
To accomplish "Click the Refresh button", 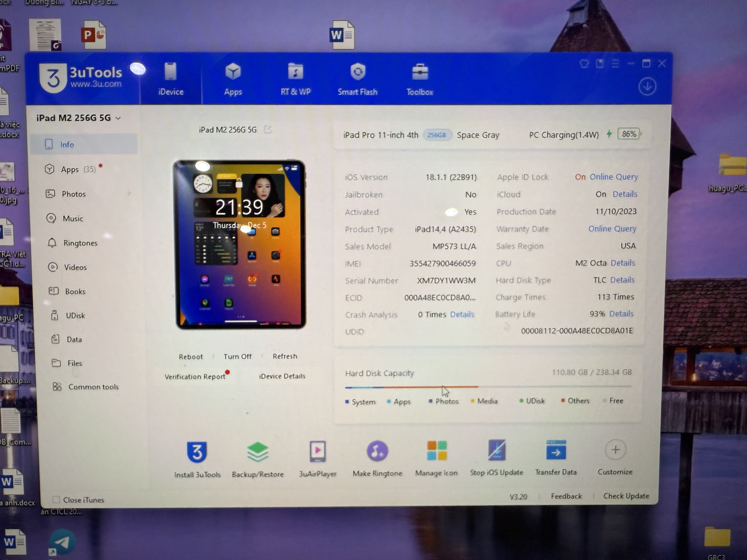I will pos(285,356).
